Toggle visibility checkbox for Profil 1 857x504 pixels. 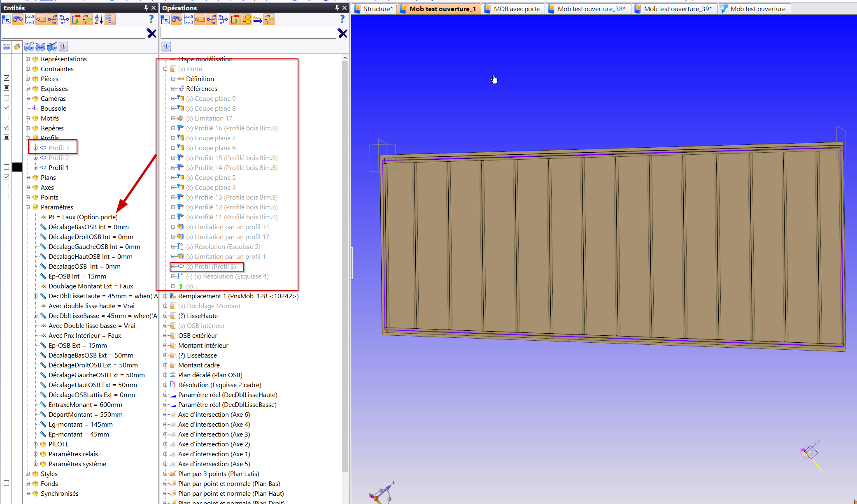pos(7,167)
